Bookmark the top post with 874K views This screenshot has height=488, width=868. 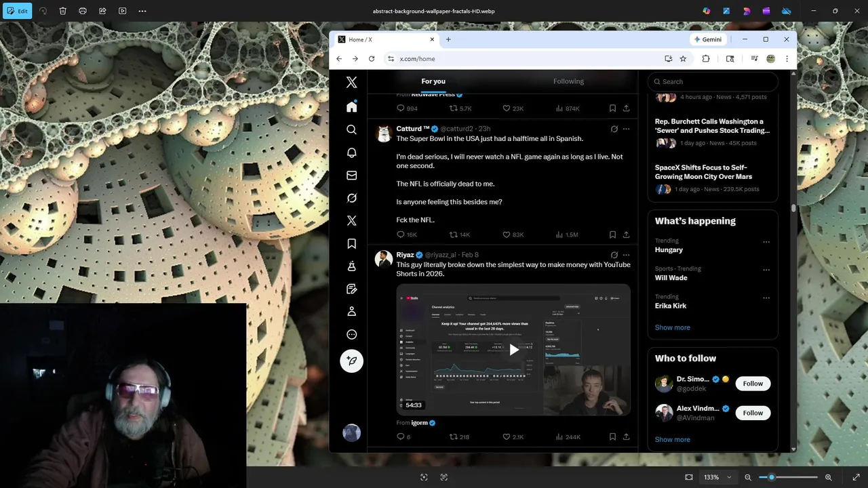[x=612, y=108]
